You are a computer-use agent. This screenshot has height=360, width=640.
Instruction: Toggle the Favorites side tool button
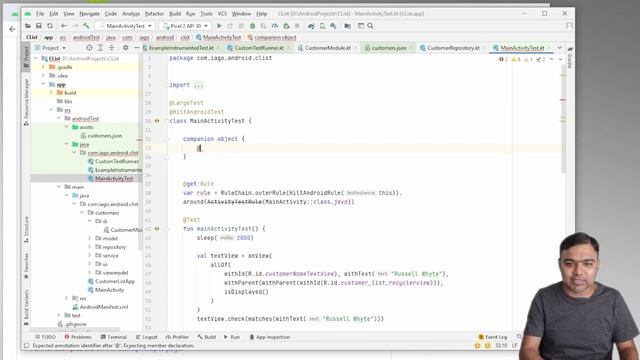[x=26, y=266]
